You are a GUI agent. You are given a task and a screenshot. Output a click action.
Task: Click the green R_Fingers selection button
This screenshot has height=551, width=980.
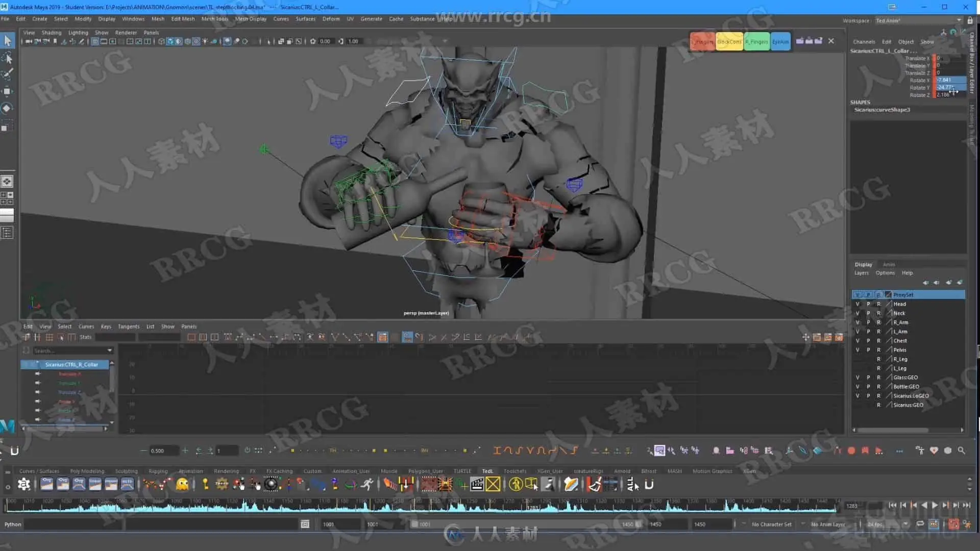756,42
